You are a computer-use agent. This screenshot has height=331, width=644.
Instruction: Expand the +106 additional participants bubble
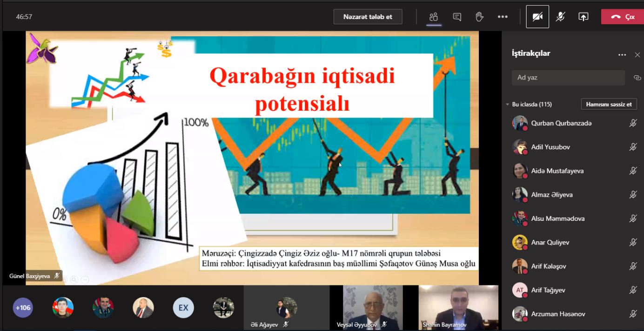[x=23, y=307]
